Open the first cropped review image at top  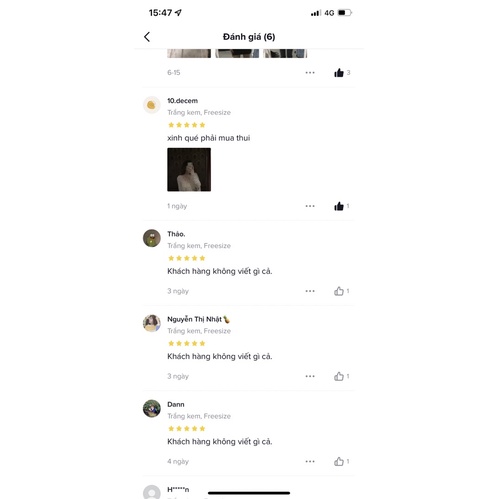(189, 53)
